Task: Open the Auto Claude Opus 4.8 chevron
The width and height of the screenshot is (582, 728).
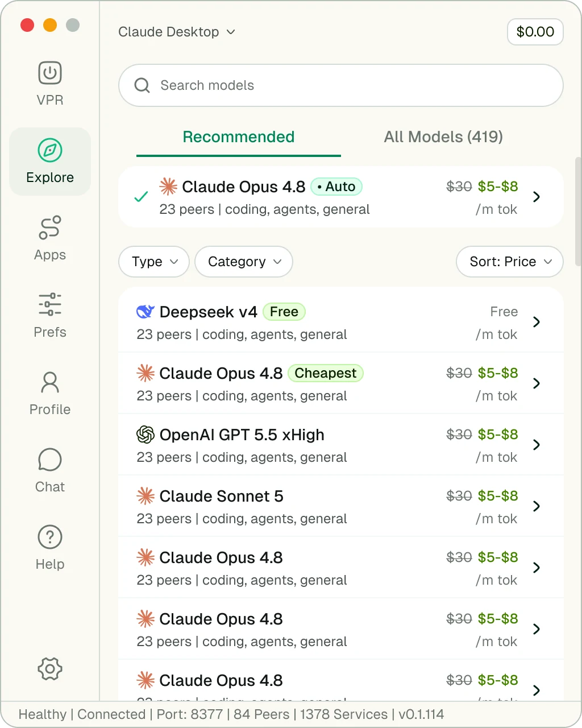Action: point(537,197)
